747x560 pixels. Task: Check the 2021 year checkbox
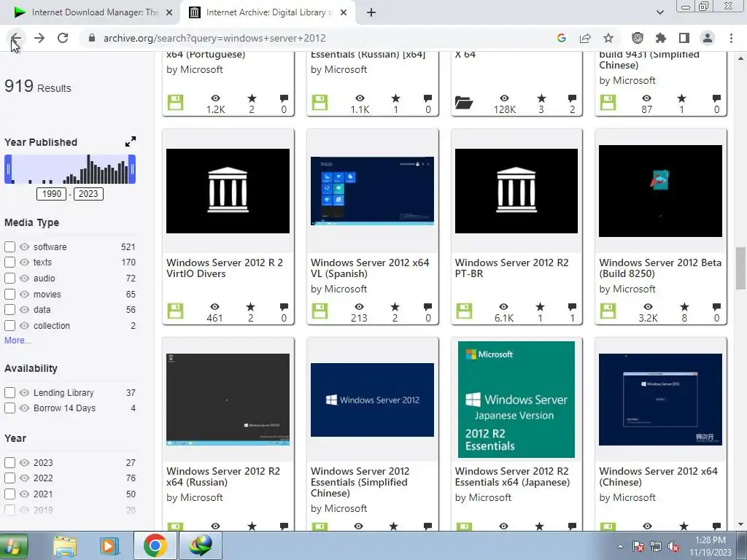9,494
